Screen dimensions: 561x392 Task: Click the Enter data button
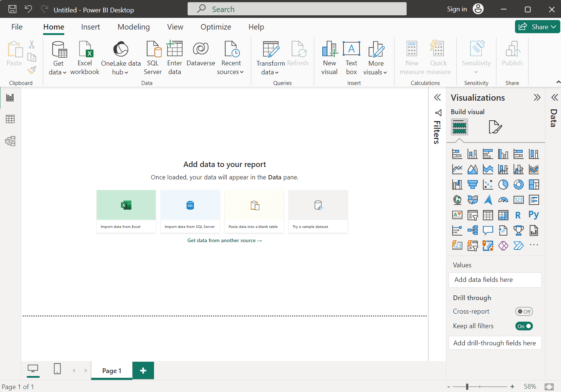point(174,58)
